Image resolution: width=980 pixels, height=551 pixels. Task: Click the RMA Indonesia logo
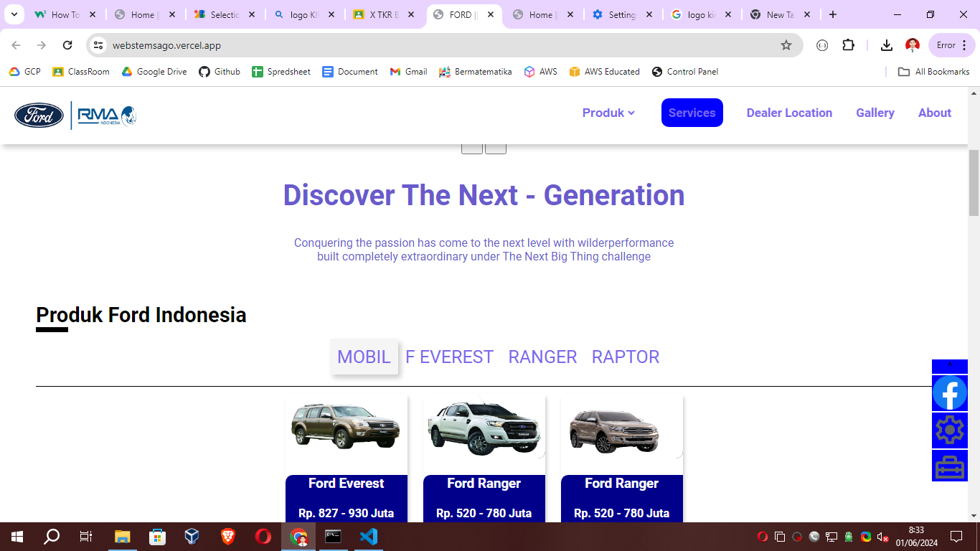[107, 116]
